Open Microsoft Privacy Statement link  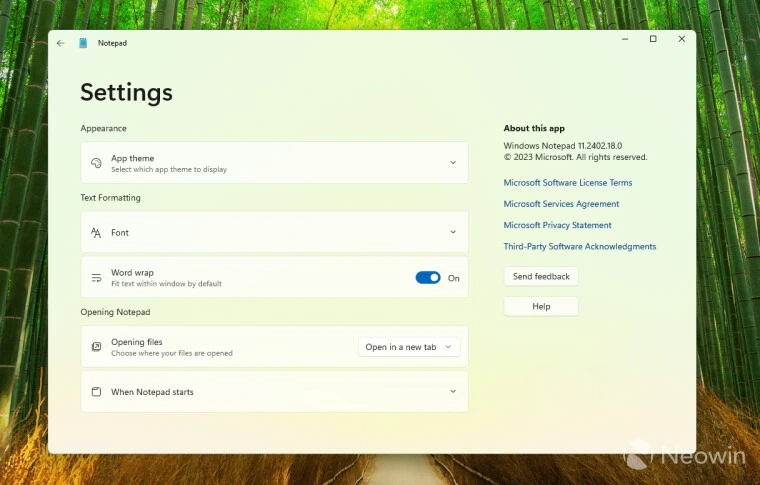click(x=557, y=225)
